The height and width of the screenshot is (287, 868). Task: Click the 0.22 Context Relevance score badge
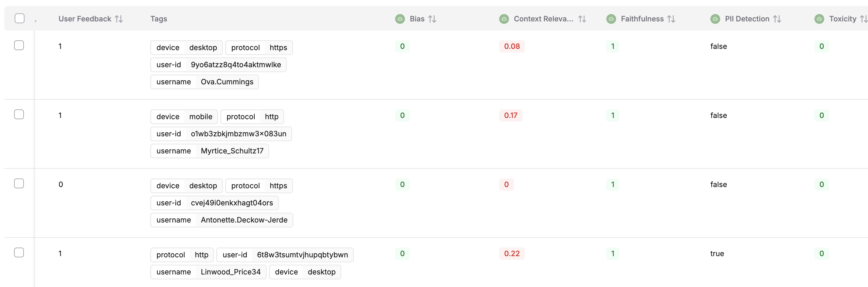pos(511,254)
